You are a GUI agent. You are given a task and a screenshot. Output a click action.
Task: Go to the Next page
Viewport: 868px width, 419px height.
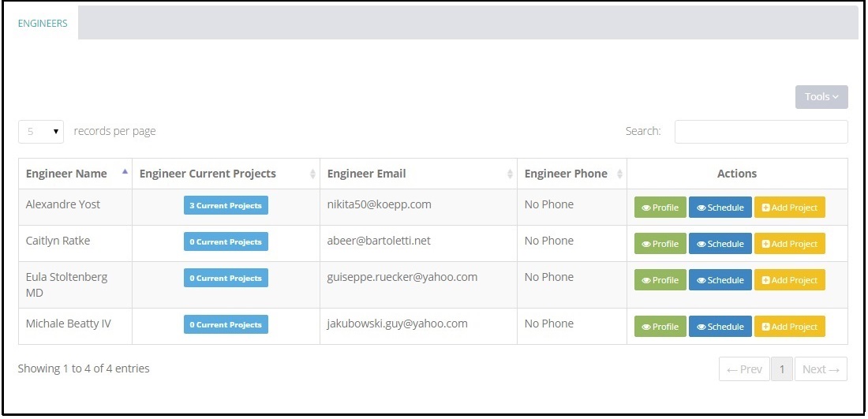point(821,369)
